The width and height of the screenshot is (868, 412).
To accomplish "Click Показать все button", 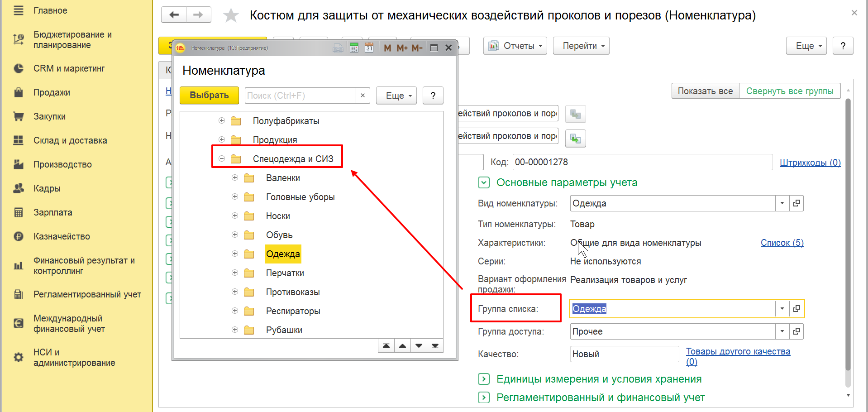I will pos(705,91).
